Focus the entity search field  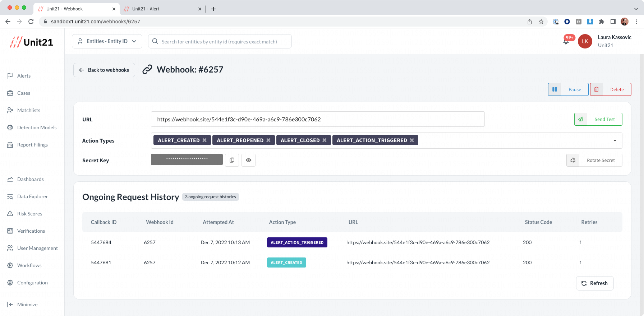coord(220,41)
